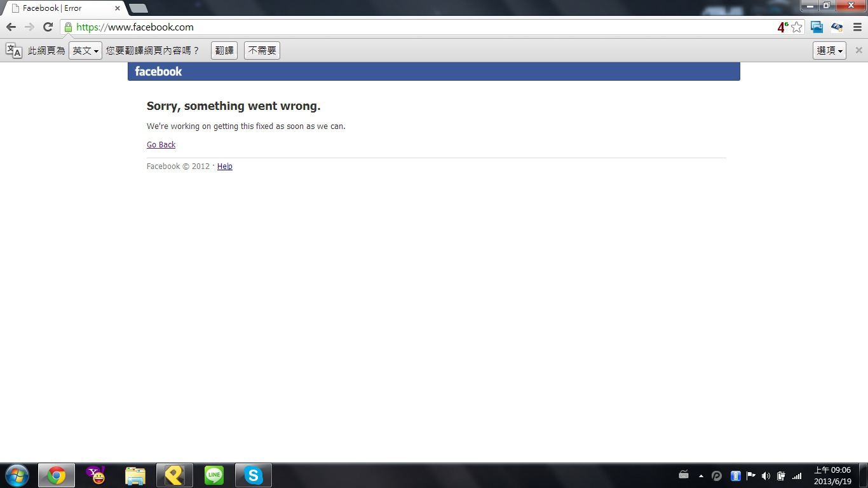868x488 pixels.
Task: Click the Chrome icon in the taskbar
Action: point(57,475)
